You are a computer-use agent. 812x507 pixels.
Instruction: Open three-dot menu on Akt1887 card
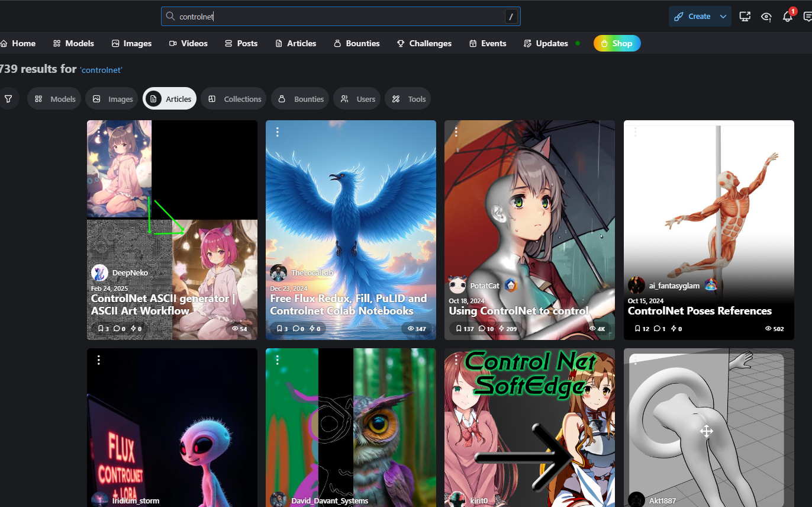pos(635,360)
